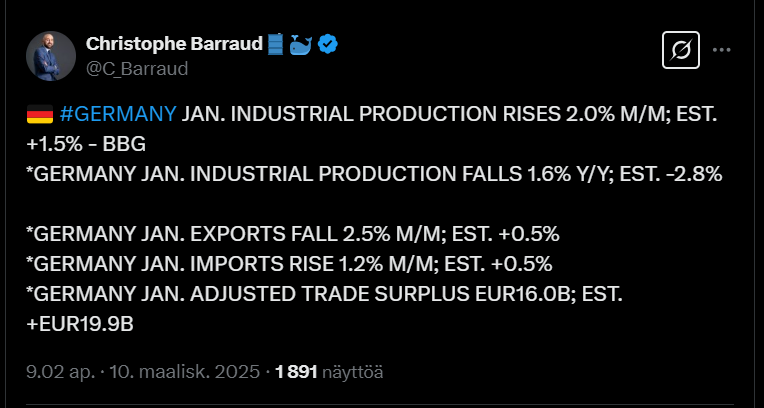
Task: Click the German flag emoji
Action: click(39, 114)
